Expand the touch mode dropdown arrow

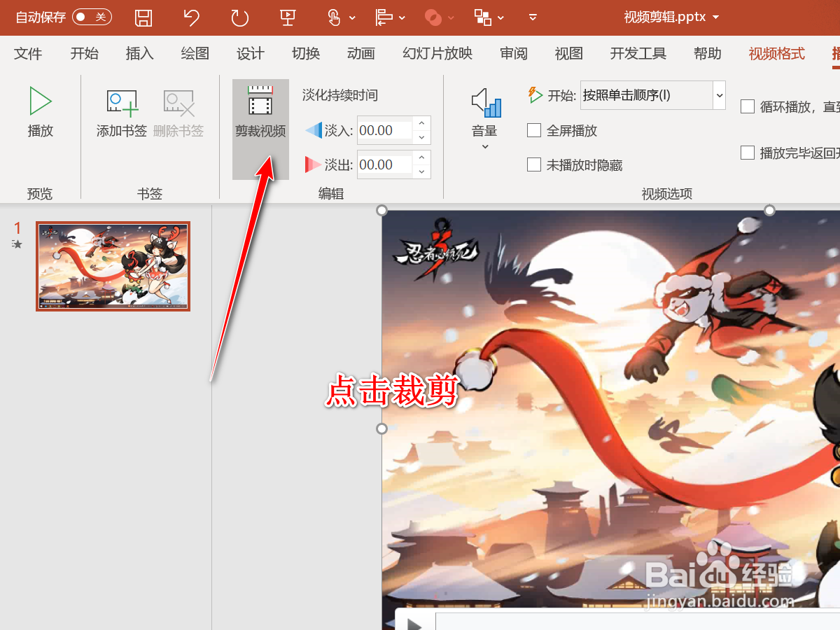(352, 18)
